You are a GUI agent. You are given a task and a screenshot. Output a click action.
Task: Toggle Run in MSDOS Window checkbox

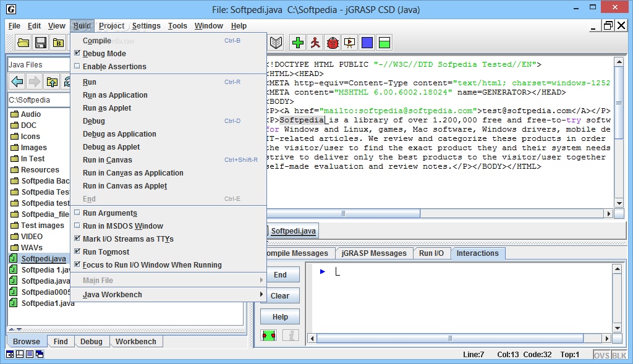pyautogui.click(x=77, y=225)
